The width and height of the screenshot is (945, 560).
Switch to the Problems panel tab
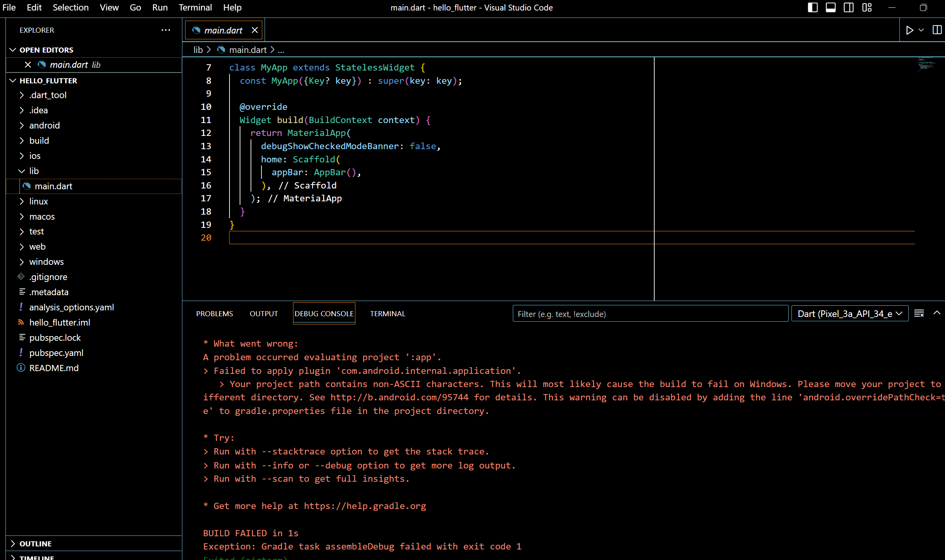tap(214, 313)
